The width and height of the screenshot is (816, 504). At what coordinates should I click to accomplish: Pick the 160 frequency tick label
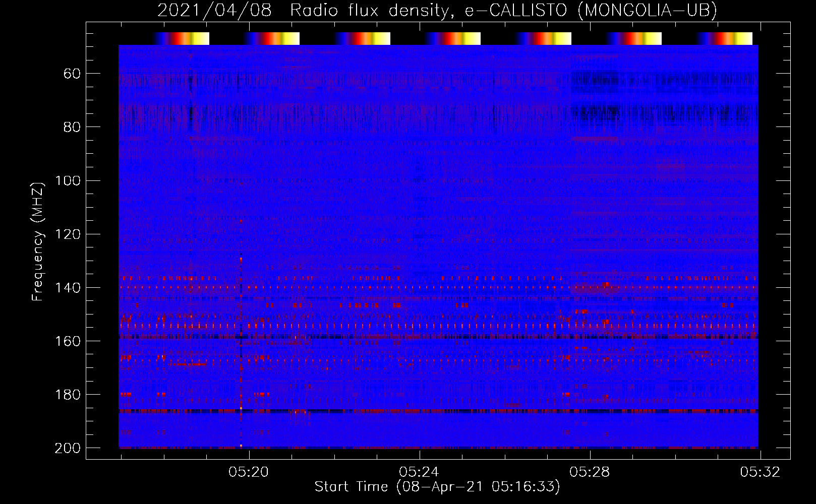tap(67, 341)
